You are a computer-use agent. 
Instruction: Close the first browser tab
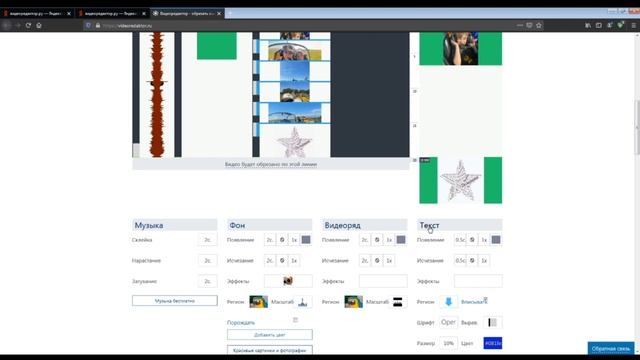pos(69,13)
